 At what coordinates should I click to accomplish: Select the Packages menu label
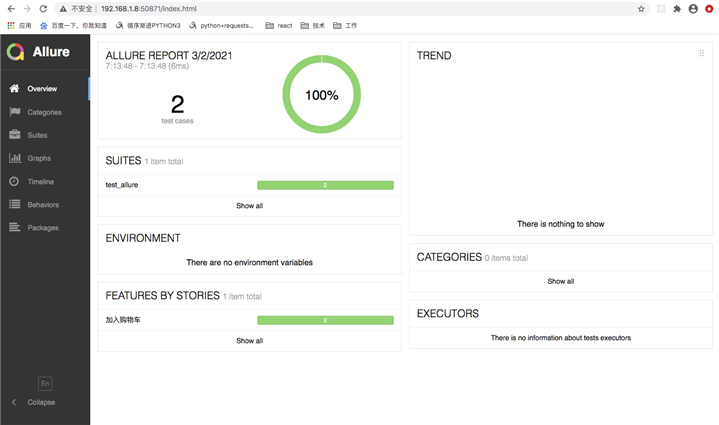pos(43,227)
